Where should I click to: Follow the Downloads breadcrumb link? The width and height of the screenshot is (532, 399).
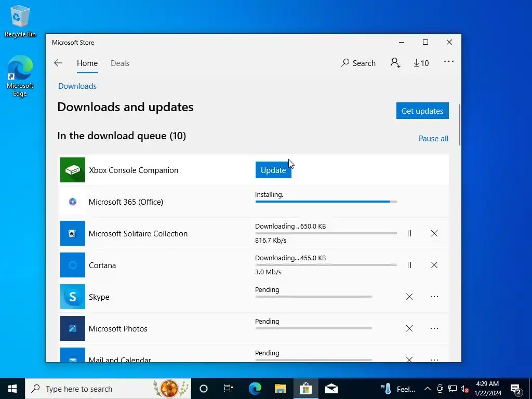pos(77,86)
